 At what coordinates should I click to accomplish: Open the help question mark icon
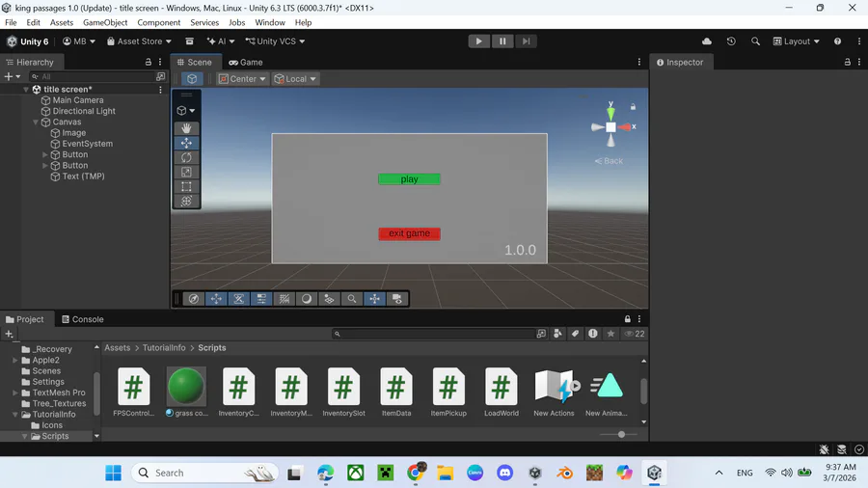coord(837,41)
